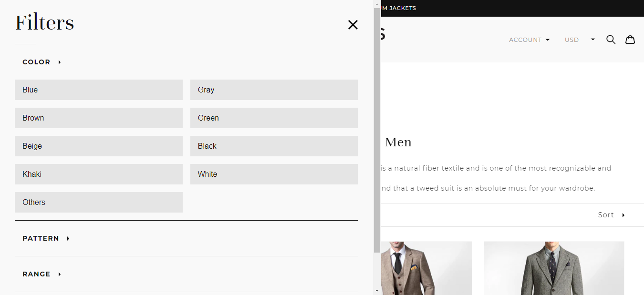644x295 pixels.
Task: Open the USD currency selector
Action: (x=579, y=40)
